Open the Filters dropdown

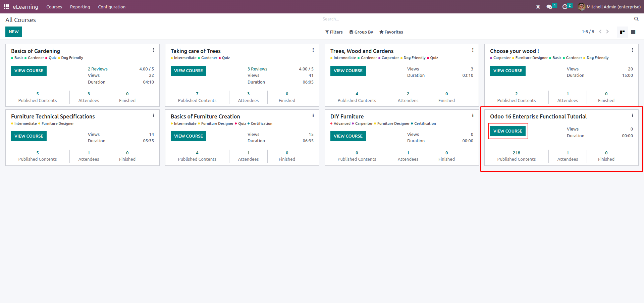point(334,32)
